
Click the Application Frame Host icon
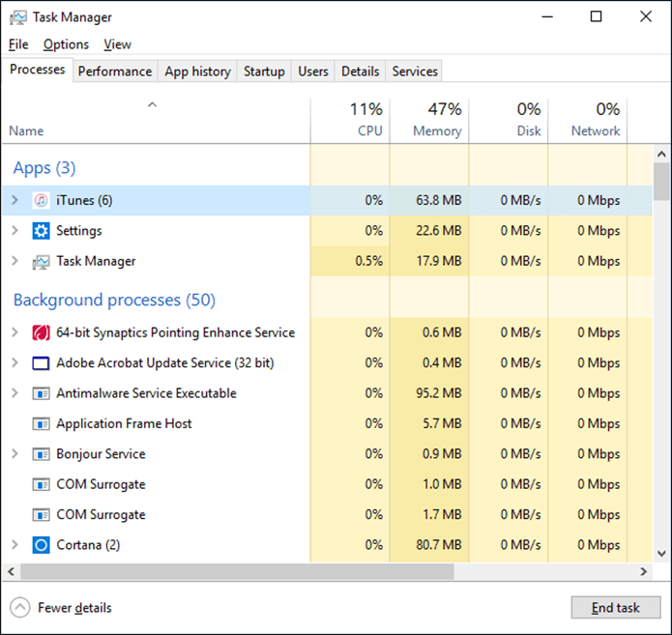coord(41,423)
